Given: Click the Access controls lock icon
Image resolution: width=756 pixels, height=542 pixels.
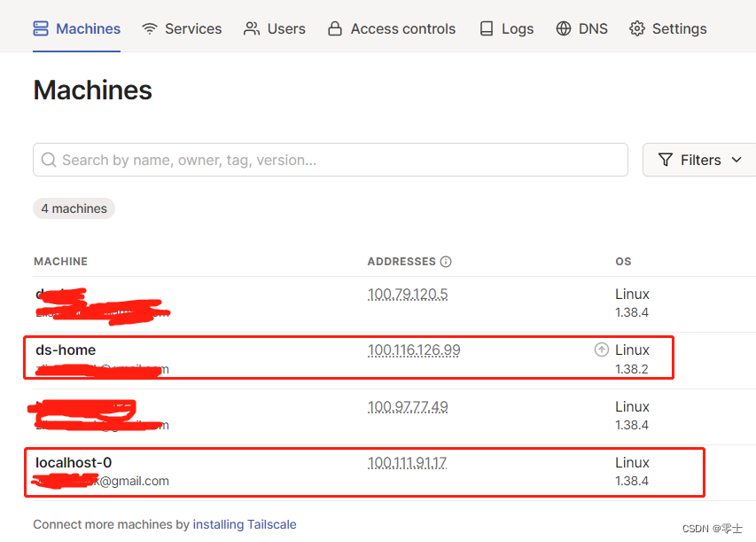Looking at the screenshot, I should pos(335,28).
